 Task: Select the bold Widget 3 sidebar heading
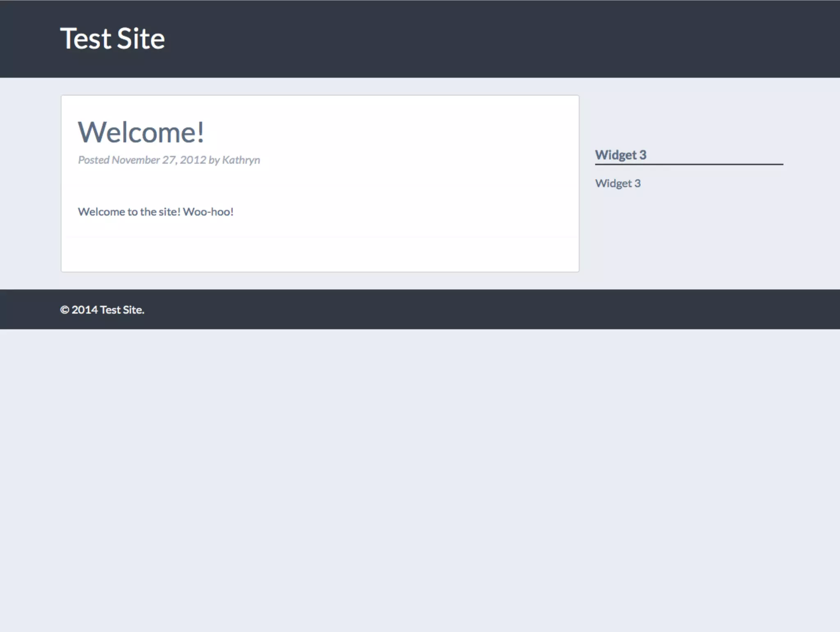pyautogui.click(x=620, y=155)
